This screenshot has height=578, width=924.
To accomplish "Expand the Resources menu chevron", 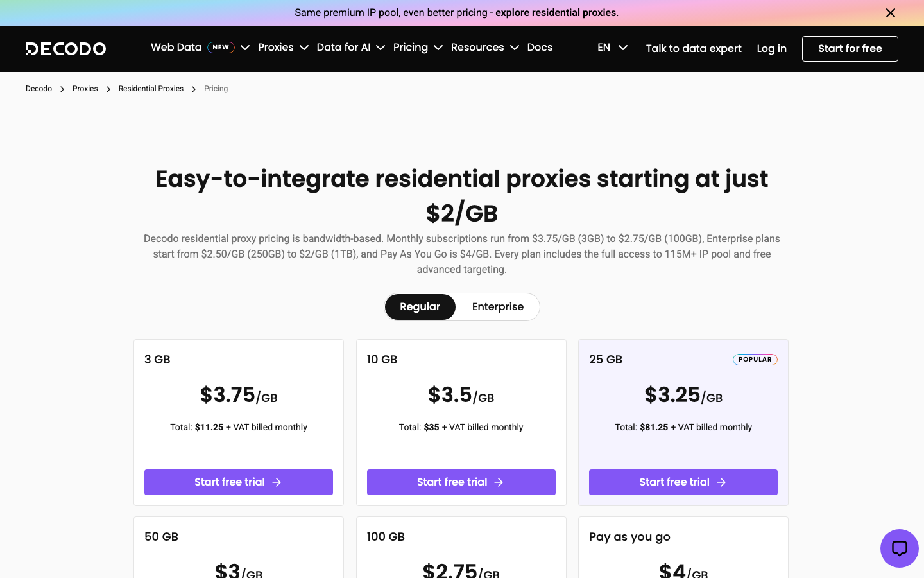I will pyautogui.click(x=515, y=48).
